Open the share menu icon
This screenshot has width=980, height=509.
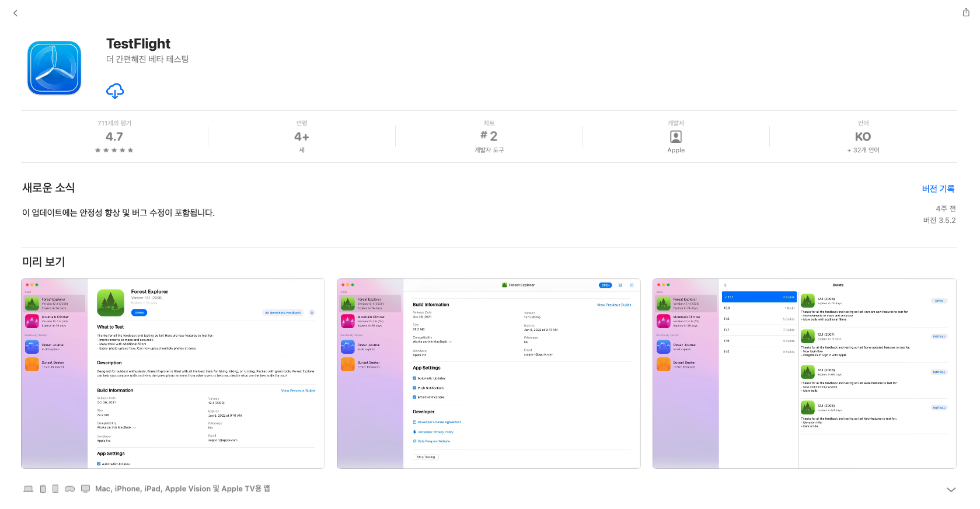tap(966, 12)
